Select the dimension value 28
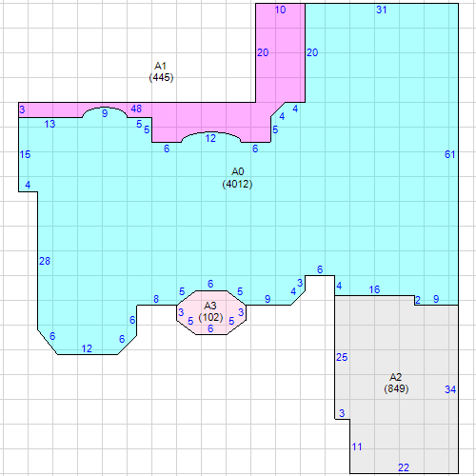476x476 pixels. tap(45, 261)
